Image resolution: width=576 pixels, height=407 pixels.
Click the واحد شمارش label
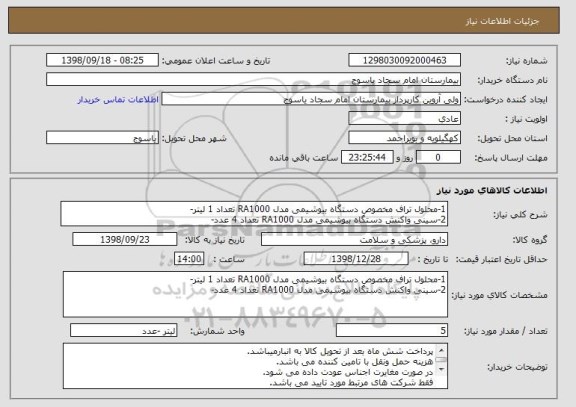[x=217, y=331]
